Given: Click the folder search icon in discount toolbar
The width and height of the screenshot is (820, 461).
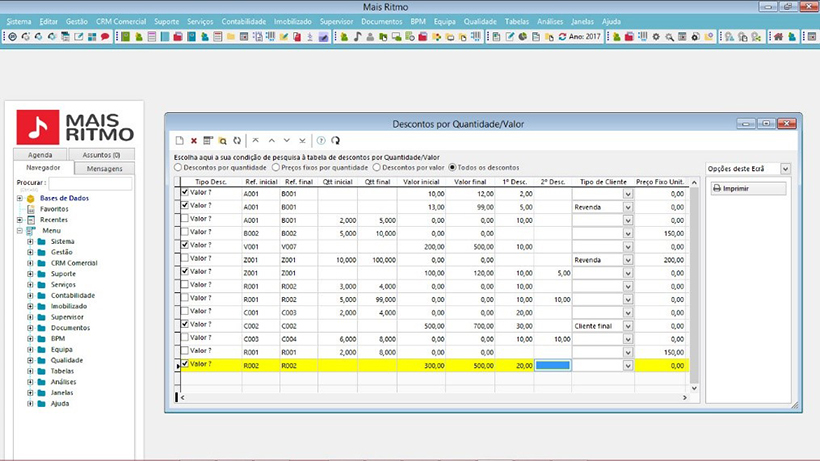Looking at the screenshot, I should click(x=223, y=141).
